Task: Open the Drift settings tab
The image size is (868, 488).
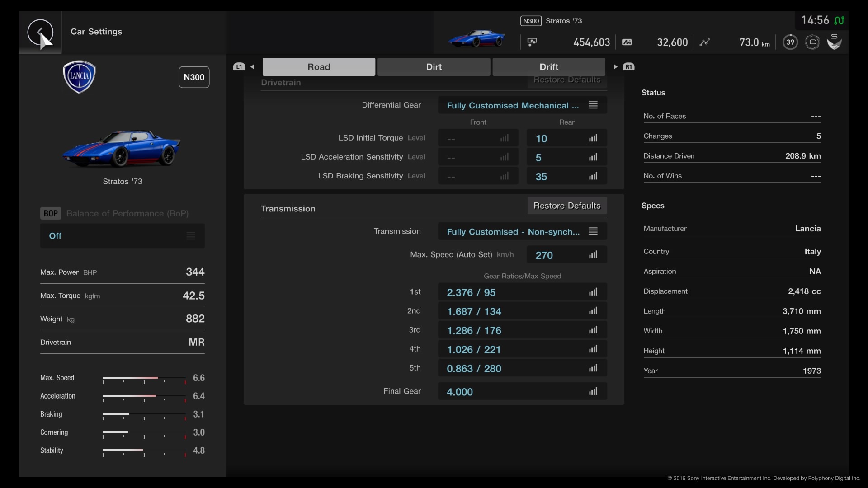Action: pos(549,66)
